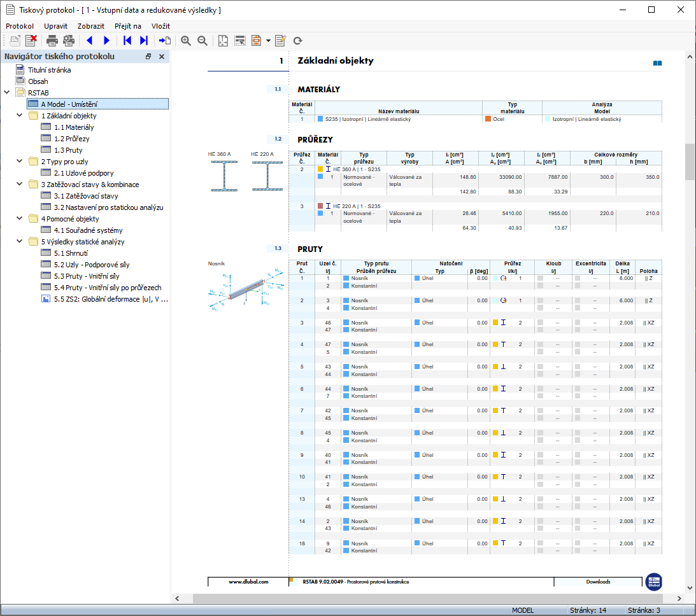The width and height of the screenshot is (696, 616).
Task: Go to next page with right blue arrow
Action: 106,41
